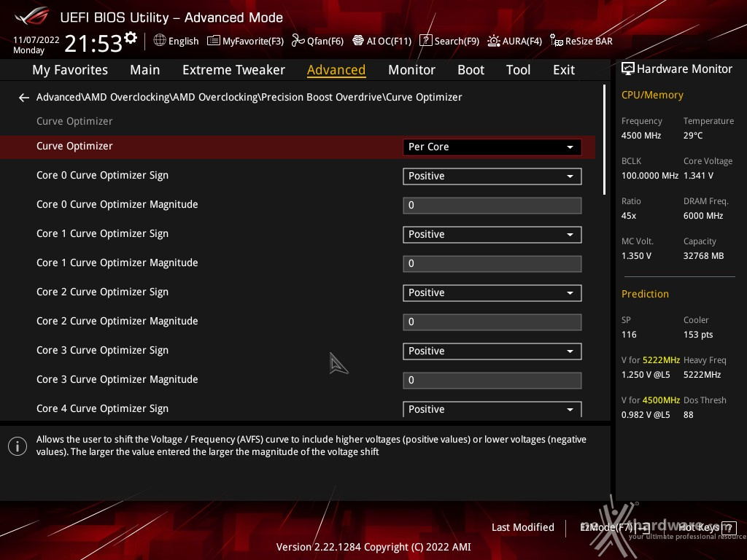Switch to the Exit tab
Viewport: 747px width, 560px height.
click(x=564, y=70)
